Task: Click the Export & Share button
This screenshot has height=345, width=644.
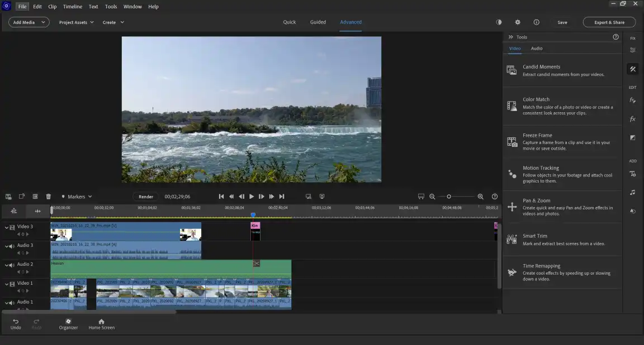Action: pyautogui.click(x=609, y=22)
